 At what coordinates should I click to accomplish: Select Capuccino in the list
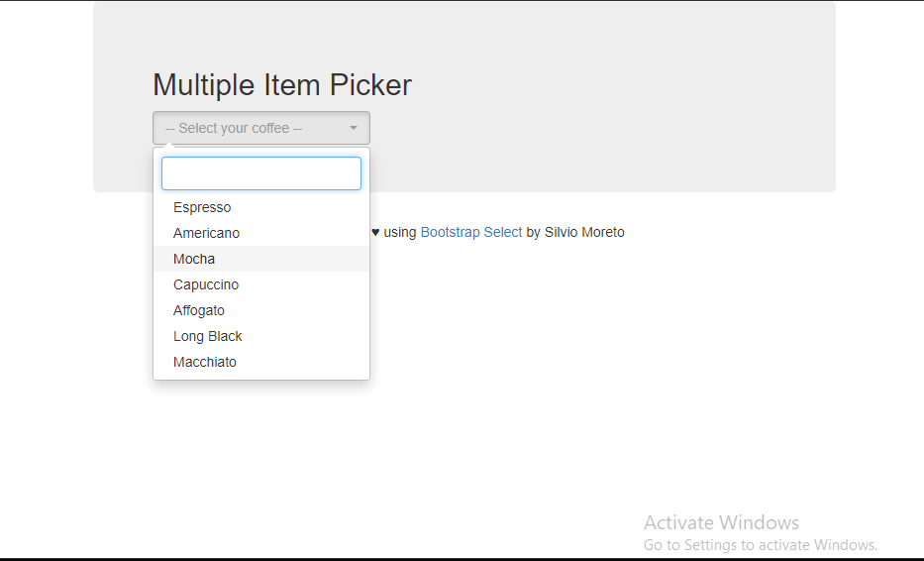261,284
